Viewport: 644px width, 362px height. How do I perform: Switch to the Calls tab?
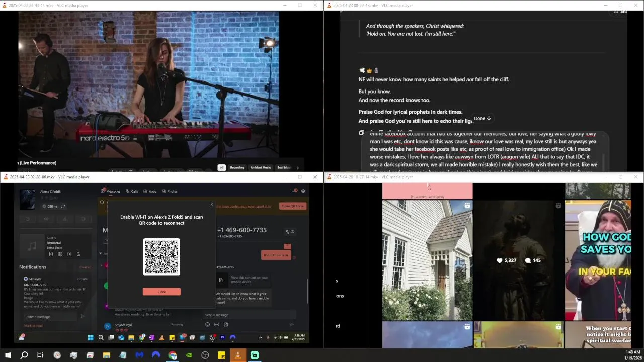coord(132,191)
